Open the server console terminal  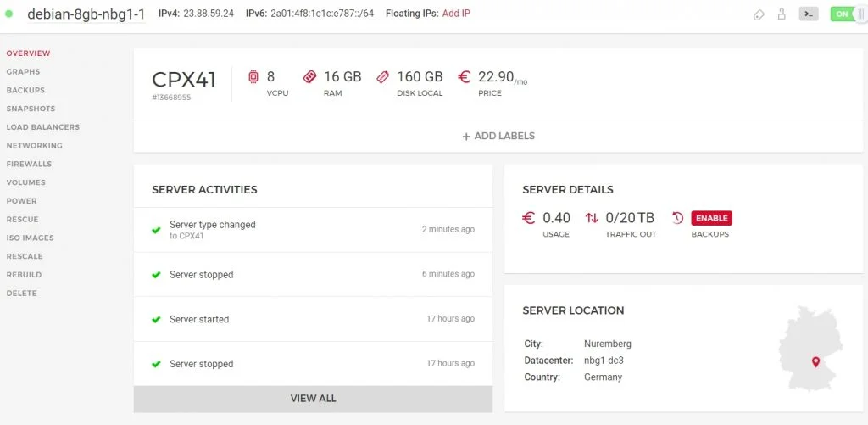click(809, 14)
